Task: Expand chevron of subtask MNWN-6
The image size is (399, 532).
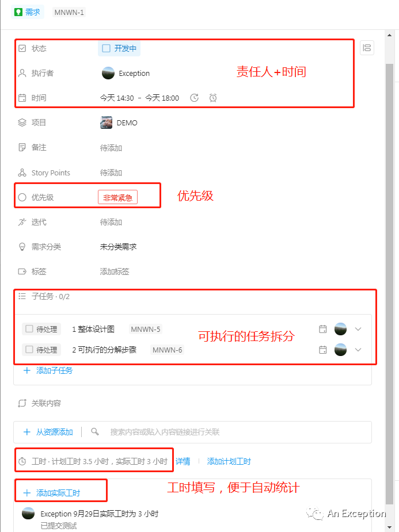Action: 358,350
